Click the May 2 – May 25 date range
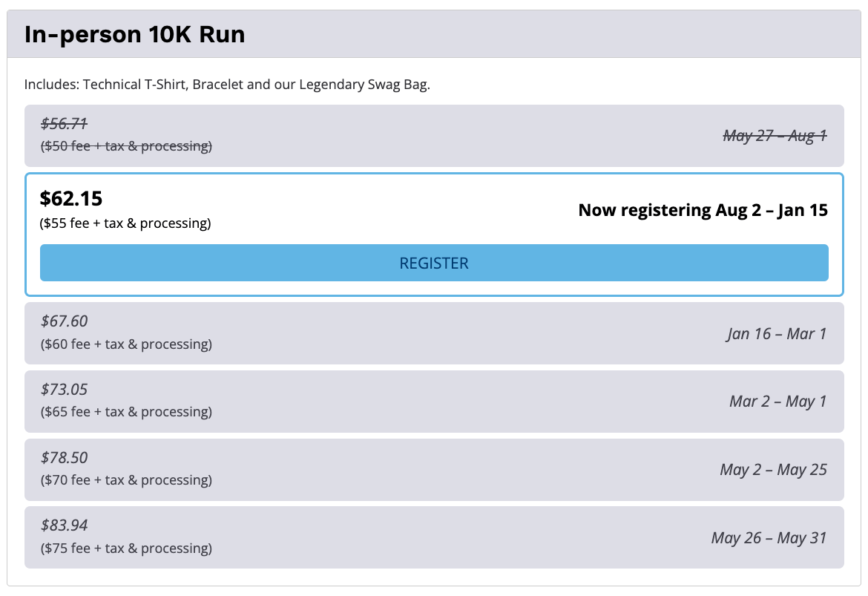 point(773,470)
